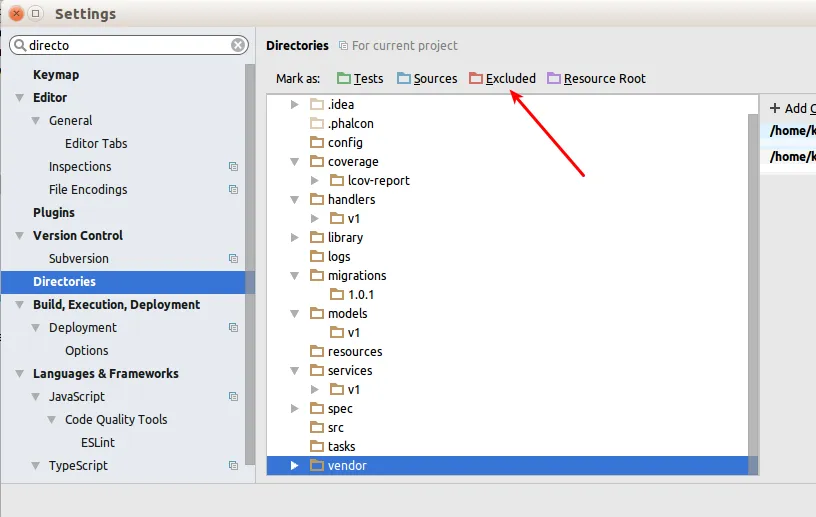Click the migrations folder icon
The height and width of the screenshot is (517, 816).
tap(317, 275)
